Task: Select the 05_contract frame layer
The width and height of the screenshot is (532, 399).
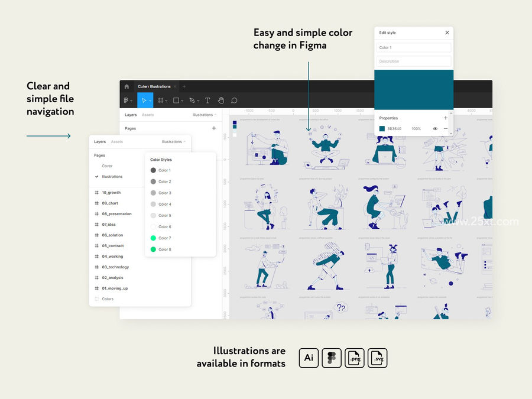Action: pyautogui.click(x=113, y=246)
